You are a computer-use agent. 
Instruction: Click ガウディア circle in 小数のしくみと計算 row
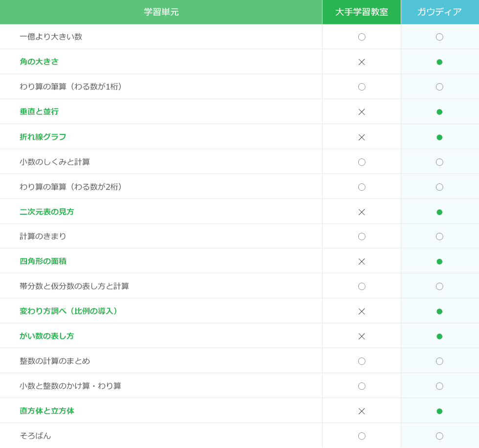[439, 162]
